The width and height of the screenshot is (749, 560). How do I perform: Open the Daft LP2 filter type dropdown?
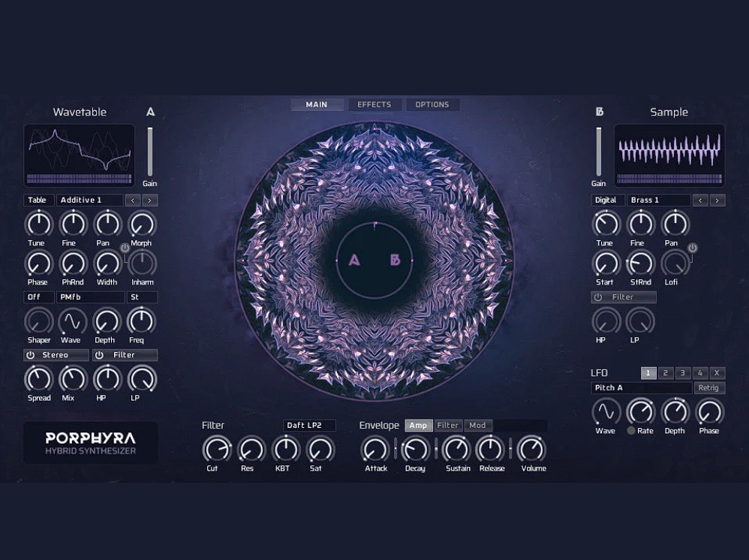pos(309,426)
